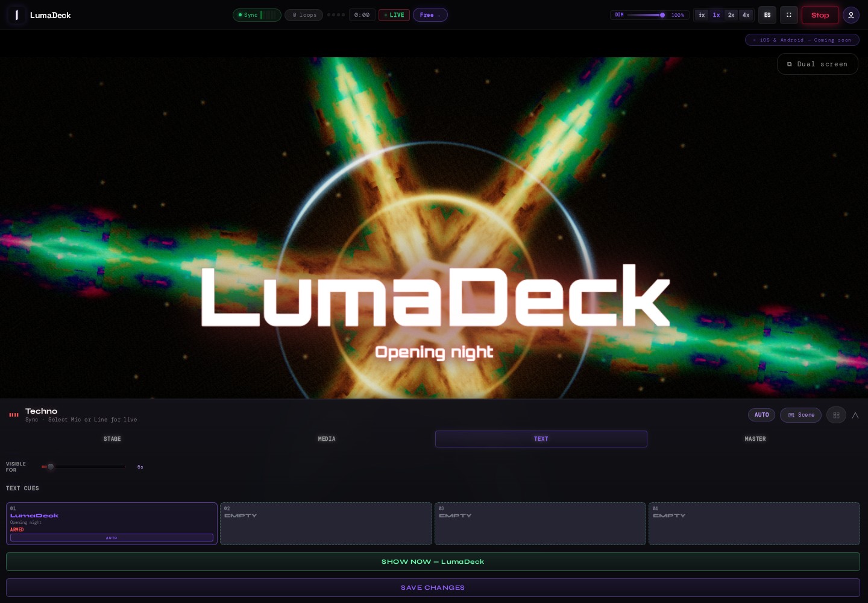Select empty text cue slot 02
868x603 pixels.
coord(326,523)
